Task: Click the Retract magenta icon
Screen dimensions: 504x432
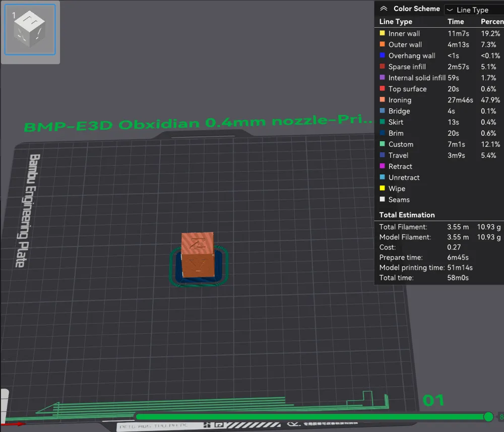Action: point(382,167)
